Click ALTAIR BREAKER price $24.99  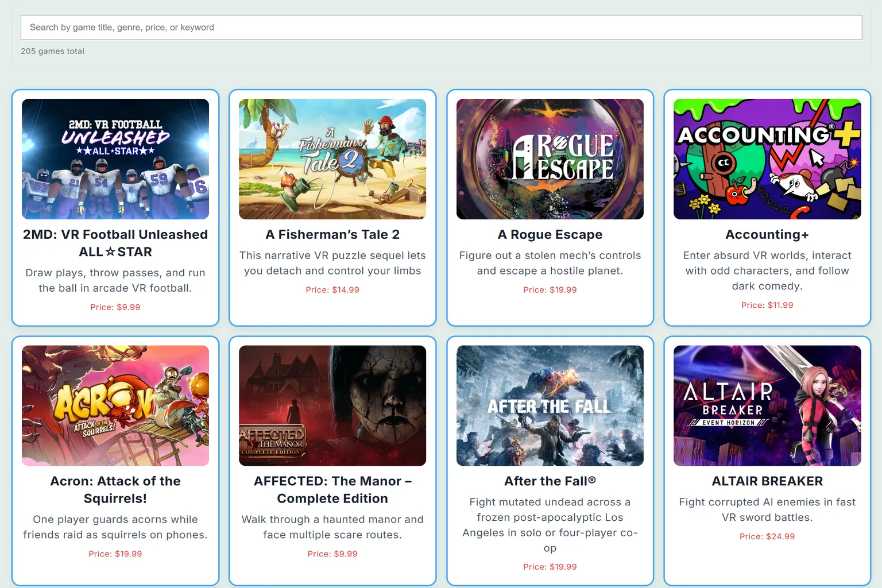(767, 537)
